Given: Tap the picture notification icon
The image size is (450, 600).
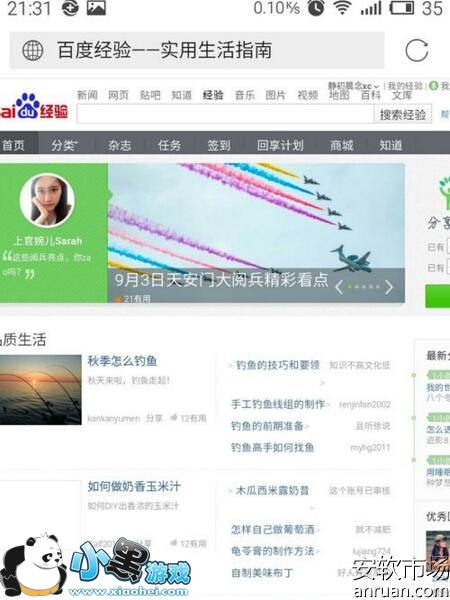Looking at the screenshot, I should pyautogui.click(x=96, y=8).
